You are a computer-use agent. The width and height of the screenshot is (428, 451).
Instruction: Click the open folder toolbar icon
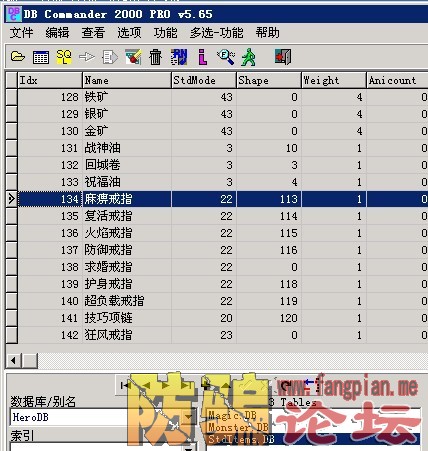[18, 57]
